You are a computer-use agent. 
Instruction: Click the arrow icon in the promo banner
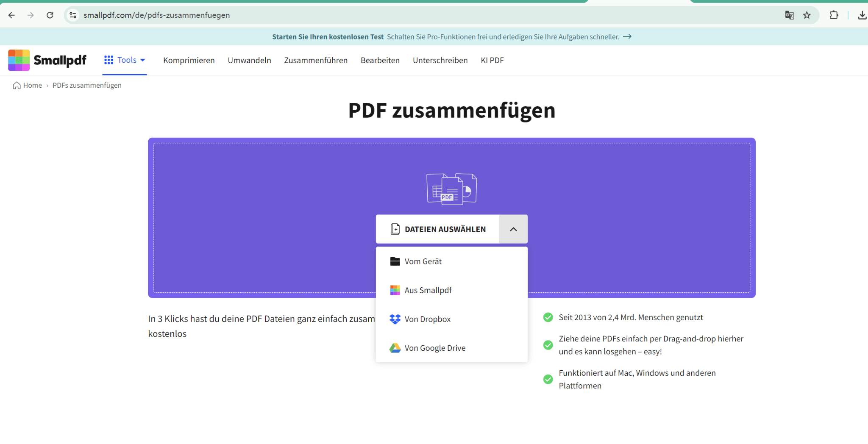627,37
